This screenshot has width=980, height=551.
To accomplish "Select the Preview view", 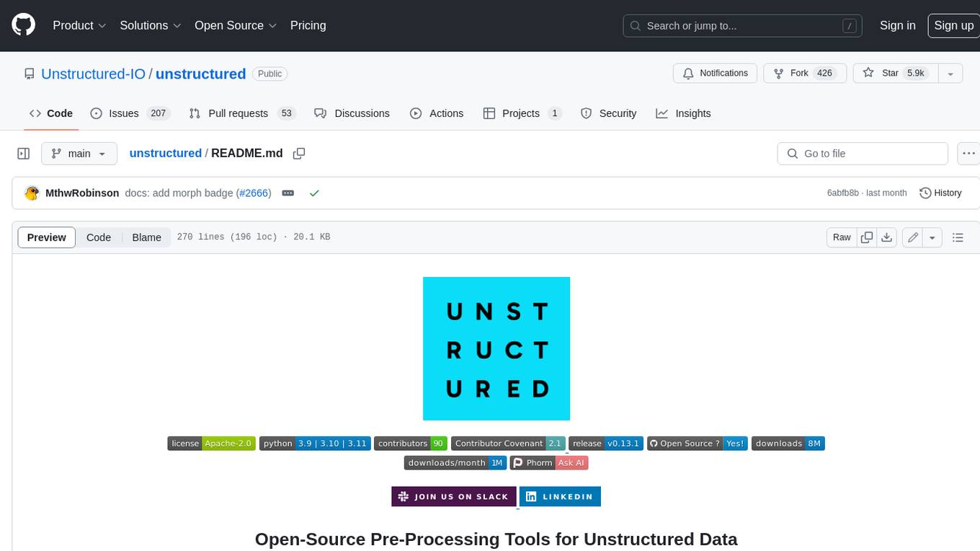I will coord(47,237).
